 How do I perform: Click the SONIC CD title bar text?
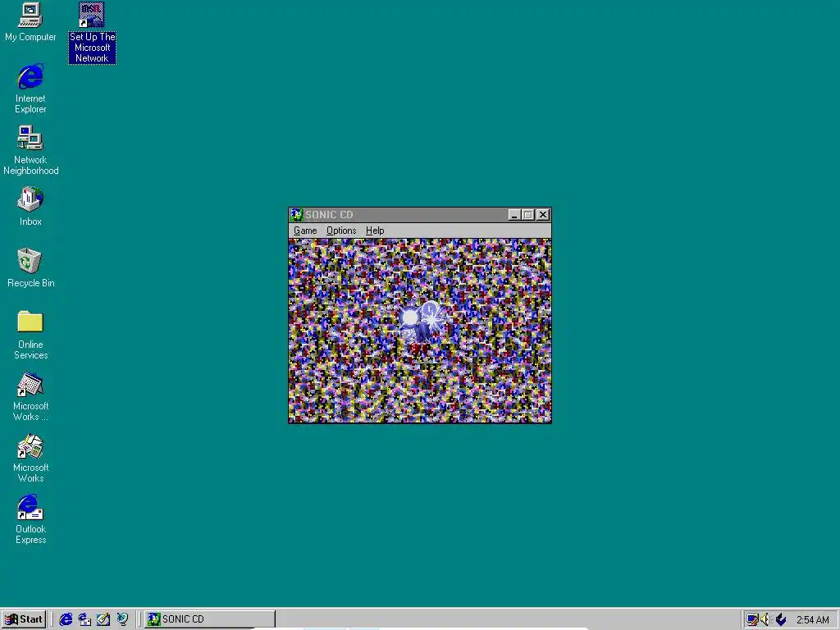[330, 215]
